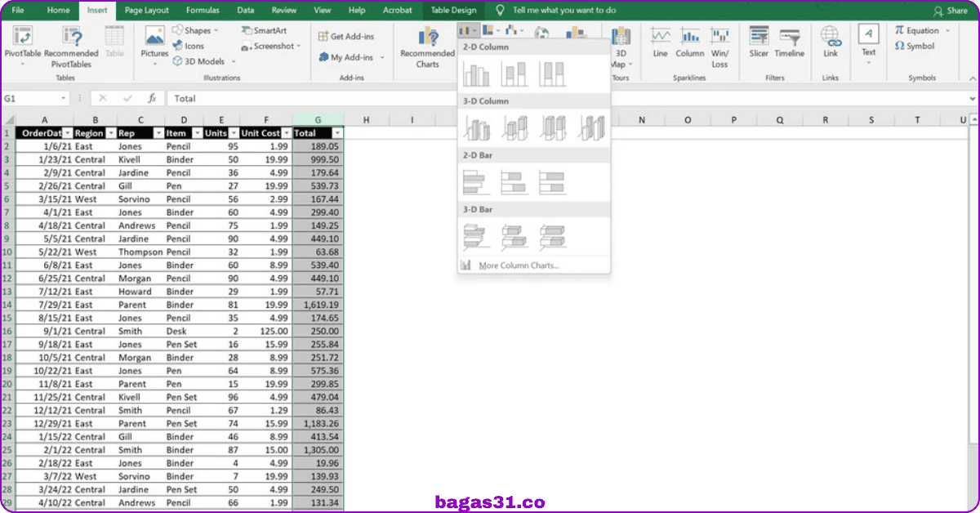
Task: Switch to the Home tab
Action: coord(58,10)
